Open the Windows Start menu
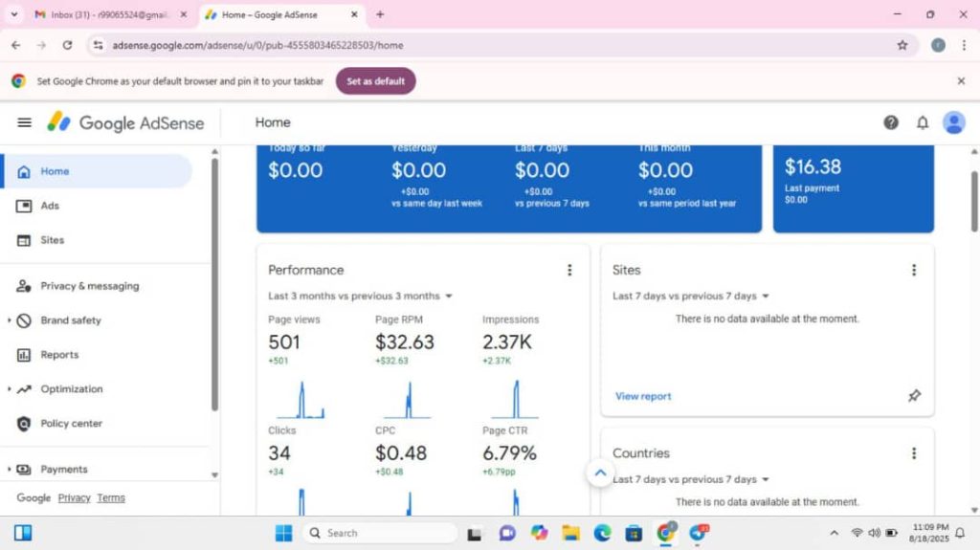Viewport: 980px width, 550px height. [x=284, y=533]
